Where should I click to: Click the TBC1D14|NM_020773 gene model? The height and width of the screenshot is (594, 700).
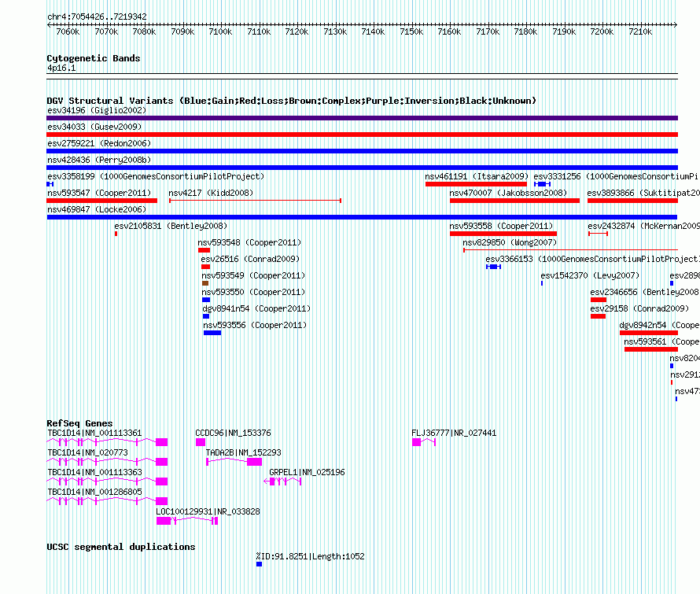coord(107,462)
